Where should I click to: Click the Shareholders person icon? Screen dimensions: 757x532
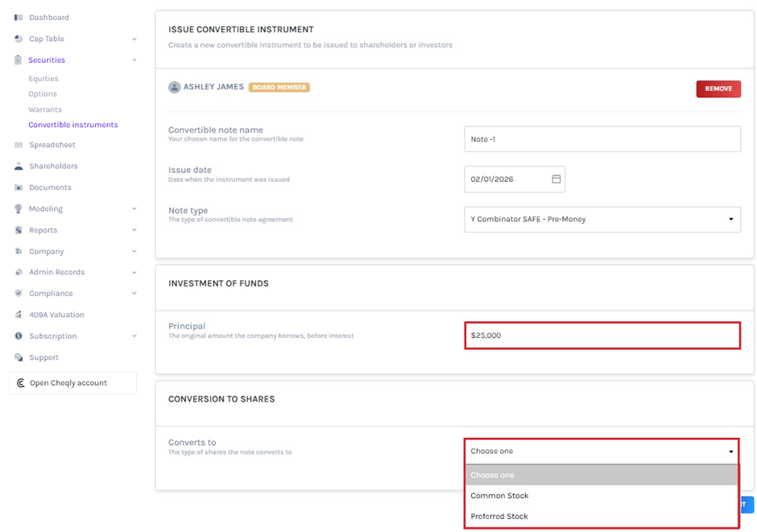[x=19, y=167]
